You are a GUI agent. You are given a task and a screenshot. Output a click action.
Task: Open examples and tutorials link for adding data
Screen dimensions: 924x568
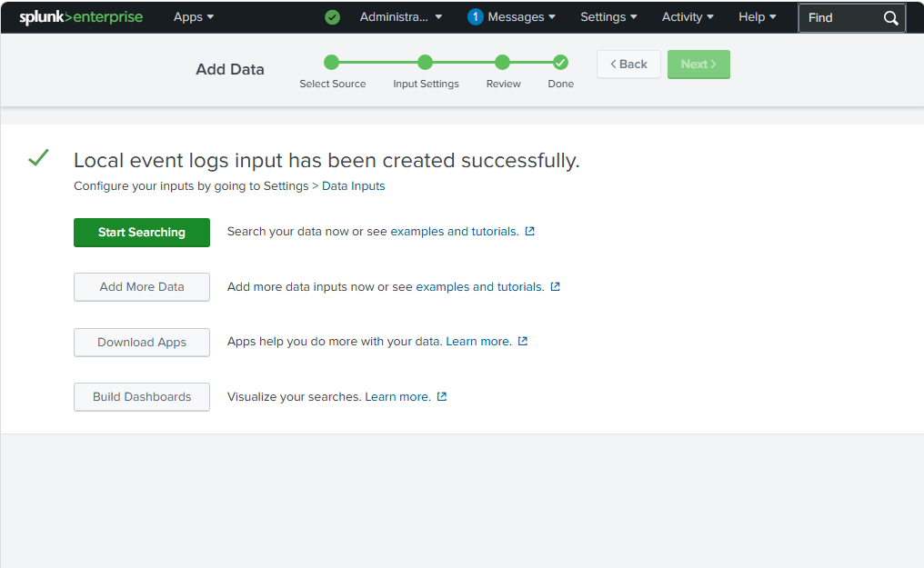pos(479,286)
